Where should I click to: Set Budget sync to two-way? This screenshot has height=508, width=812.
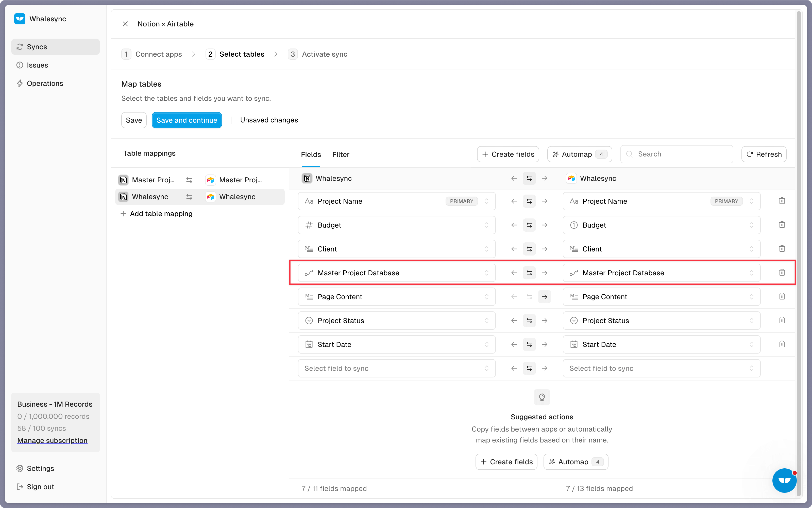(x=529, y=225)
